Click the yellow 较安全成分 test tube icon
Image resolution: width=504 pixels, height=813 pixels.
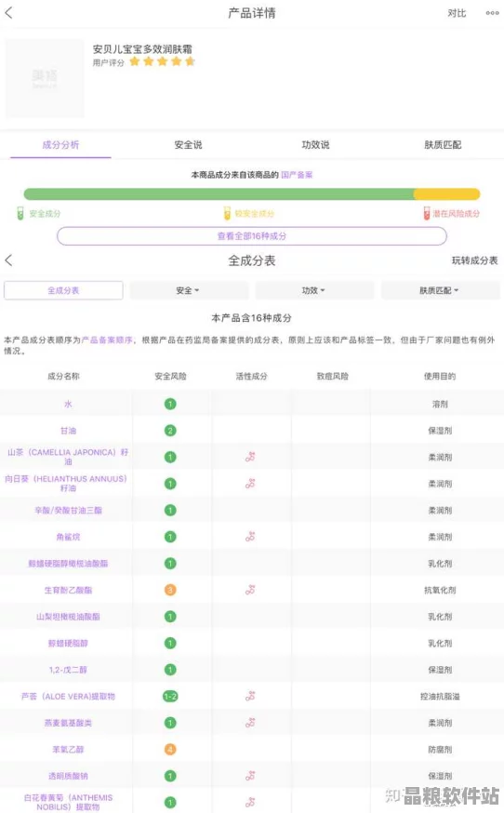[227, 213]
